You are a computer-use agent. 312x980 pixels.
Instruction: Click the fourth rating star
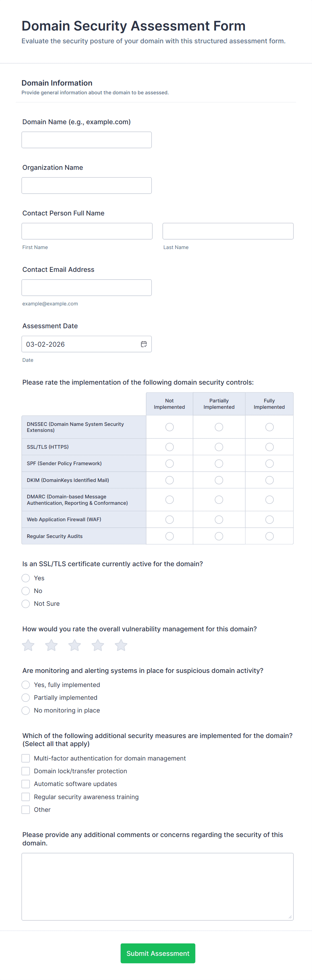click(98, 645)
